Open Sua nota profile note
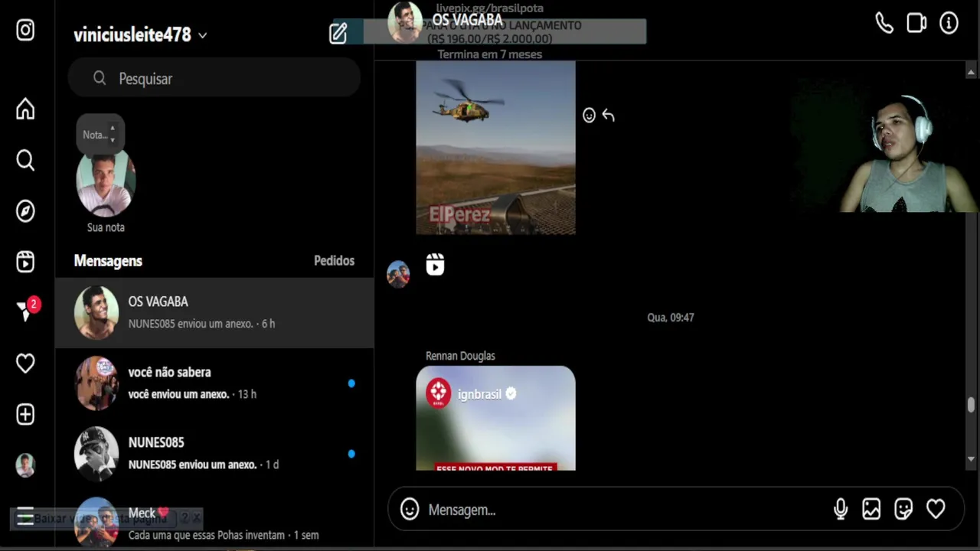Screen dimensions: 980x551 tap(106, 184)
